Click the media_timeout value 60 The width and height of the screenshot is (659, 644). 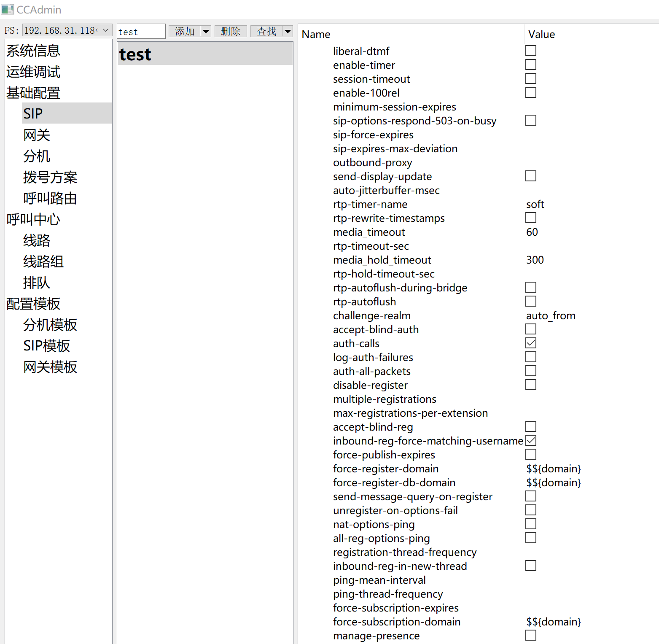(x=532, y=232)
